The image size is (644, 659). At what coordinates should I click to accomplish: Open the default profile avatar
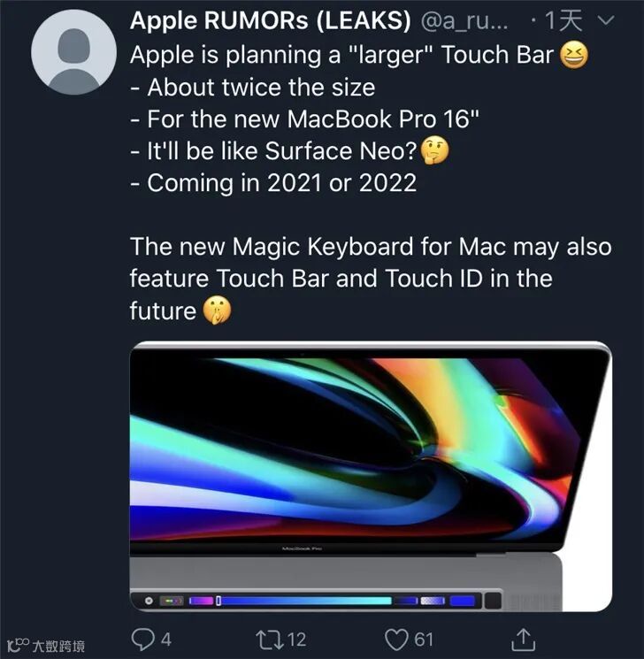pyautogui.click(x=74, y=52)
